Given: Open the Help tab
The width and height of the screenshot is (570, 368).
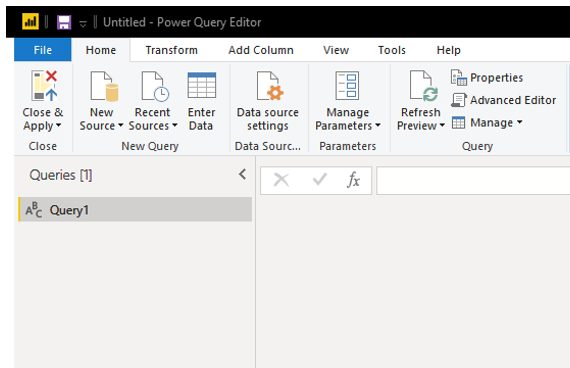Looking at the screenshot, I should (x=448, y=50).
